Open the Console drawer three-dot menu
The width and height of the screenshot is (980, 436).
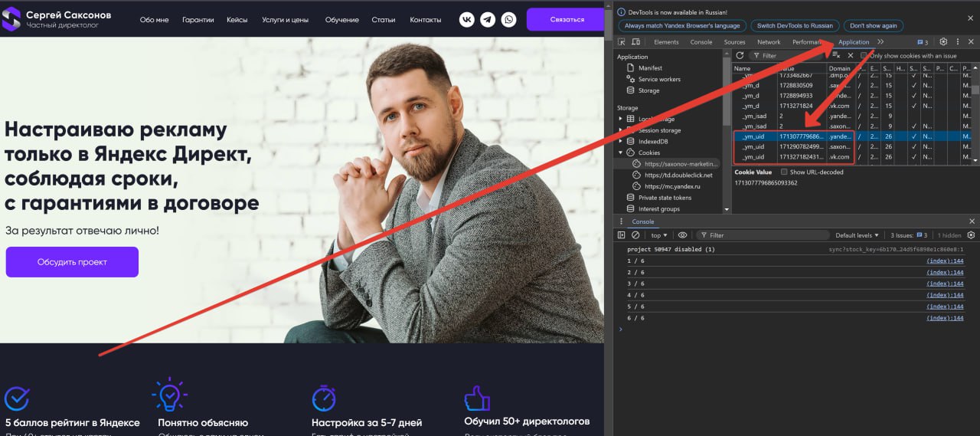point(622,221)
